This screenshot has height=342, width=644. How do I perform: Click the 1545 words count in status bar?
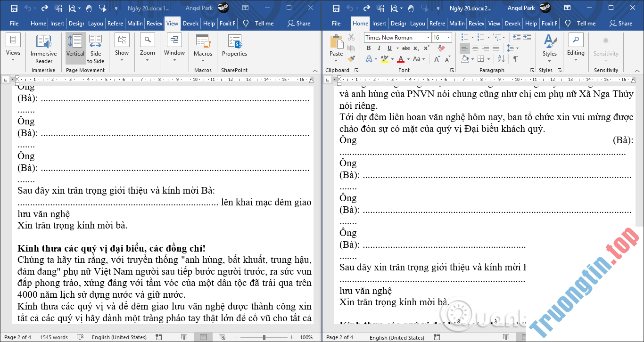pos(54,337)
